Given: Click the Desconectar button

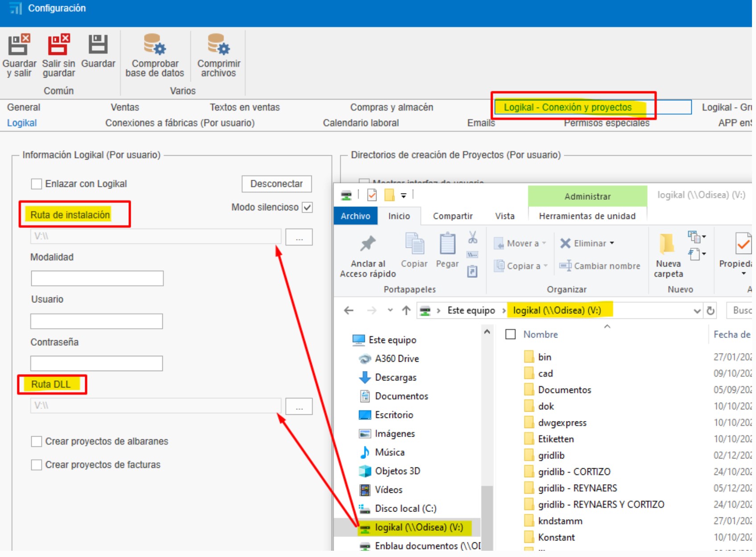Looking at the screenshot, I should coord(277,184).
